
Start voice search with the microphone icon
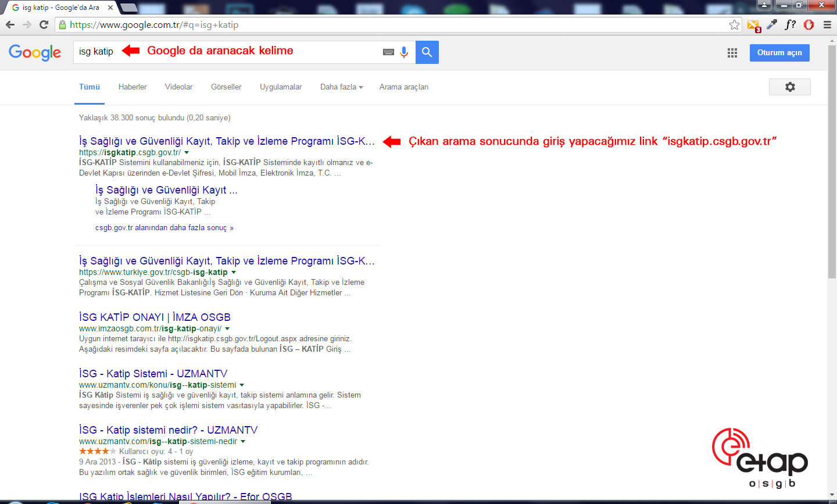[x=404, y=52]
